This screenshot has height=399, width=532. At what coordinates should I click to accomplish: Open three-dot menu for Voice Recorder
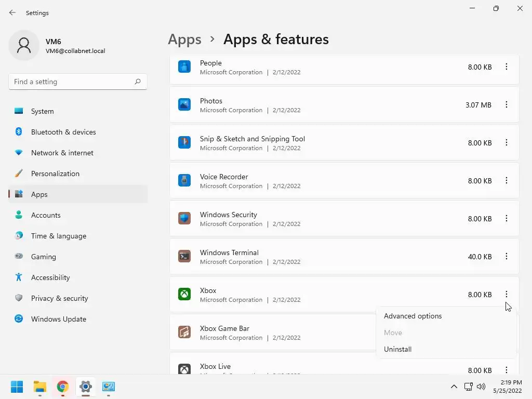506,180
